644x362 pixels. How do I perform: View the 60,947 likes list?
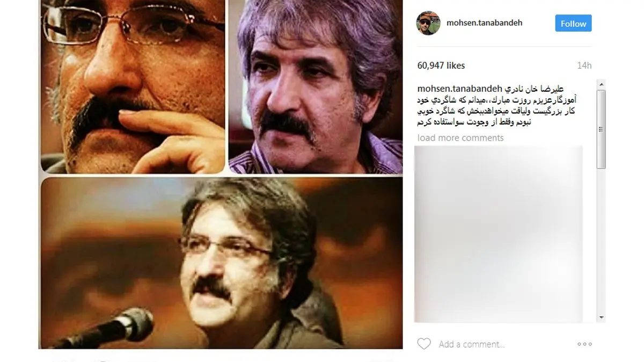pos(441,66)
